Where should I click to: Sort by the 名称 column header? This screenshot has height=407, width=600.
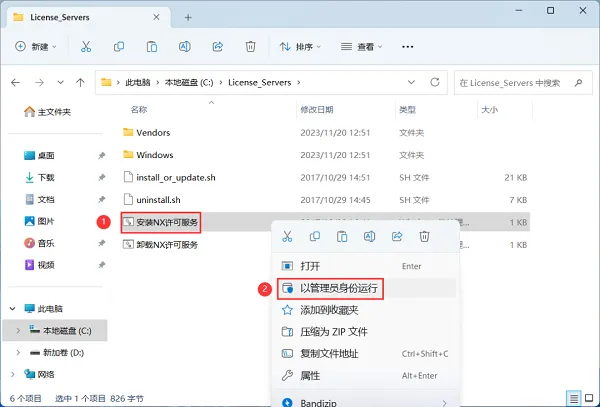coord(139,110)
